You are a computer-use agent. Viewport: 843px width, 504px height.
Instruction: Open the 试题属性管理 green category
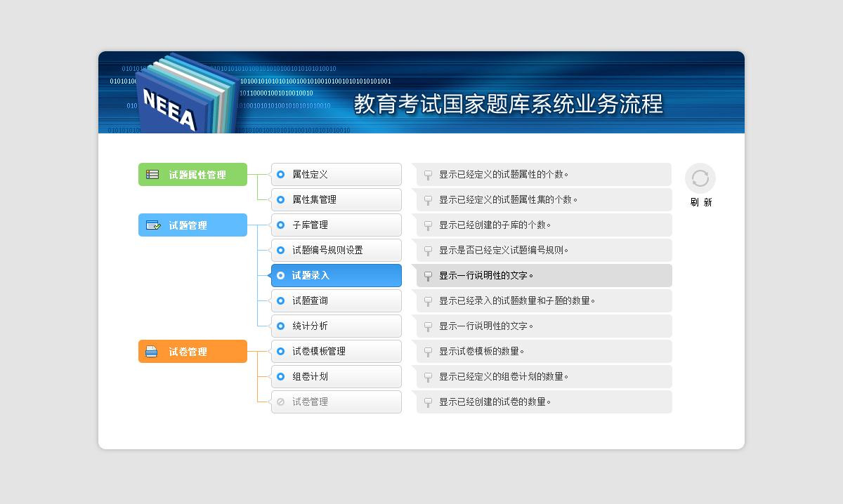click(x=192, y=175)
